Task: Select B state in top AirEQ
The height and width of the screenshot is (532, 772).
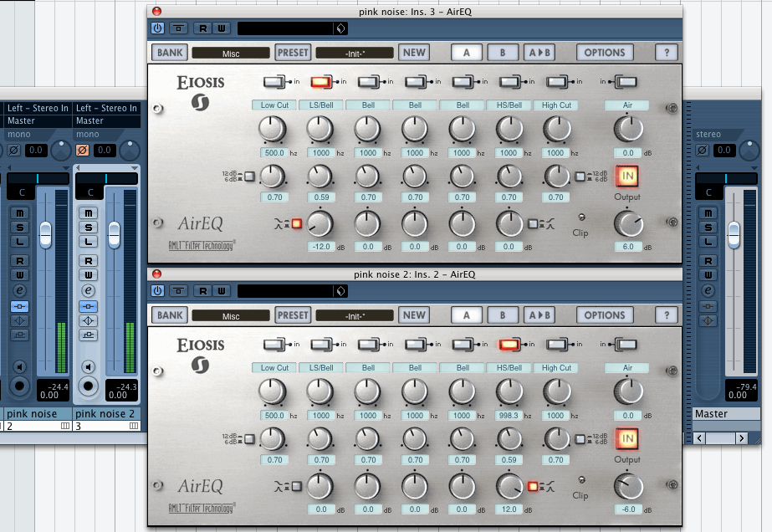Action: [x=503, y=53]
